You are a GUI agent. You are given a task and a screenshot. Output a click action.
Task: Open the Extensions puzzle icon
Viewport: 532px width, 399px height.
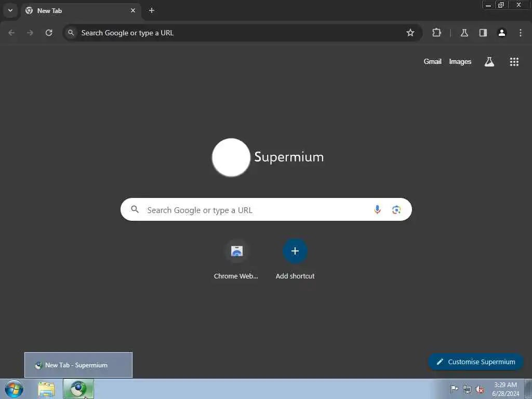(x=436, y=33)
